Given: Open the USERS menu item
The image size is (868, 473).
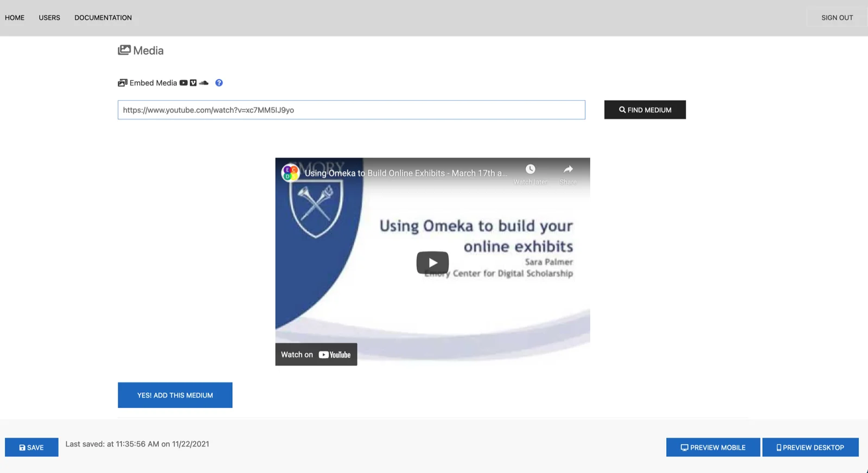Looking at the screenshot, I should click(x=49, y=18).
